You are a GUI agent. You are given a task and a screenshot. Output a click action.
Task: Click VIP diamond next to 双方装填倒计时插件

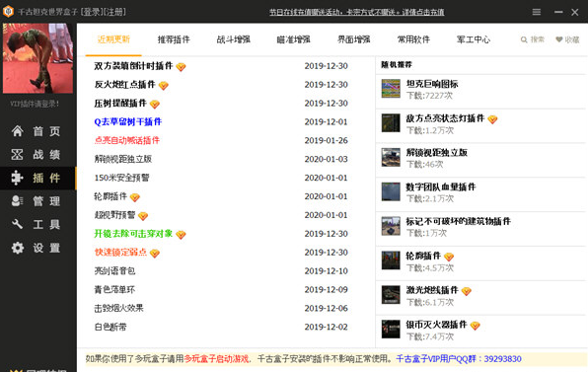[x=181, y=67]
